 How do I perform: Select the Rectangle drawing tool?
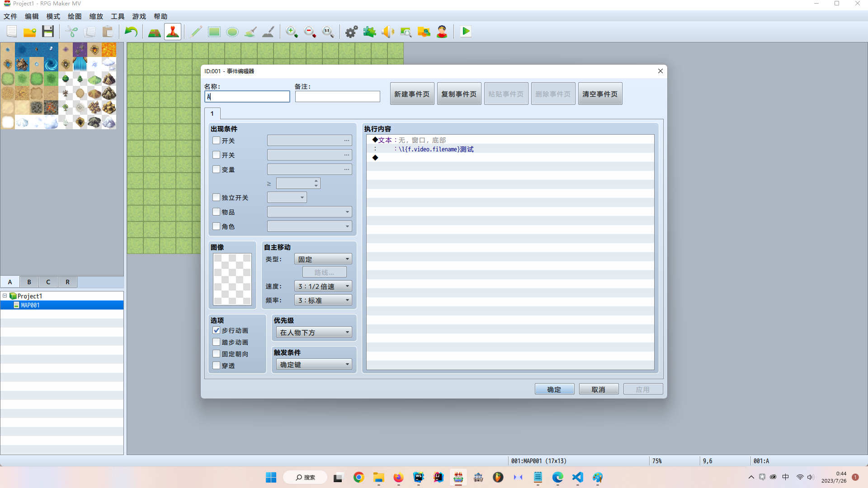tap(214, 32)
